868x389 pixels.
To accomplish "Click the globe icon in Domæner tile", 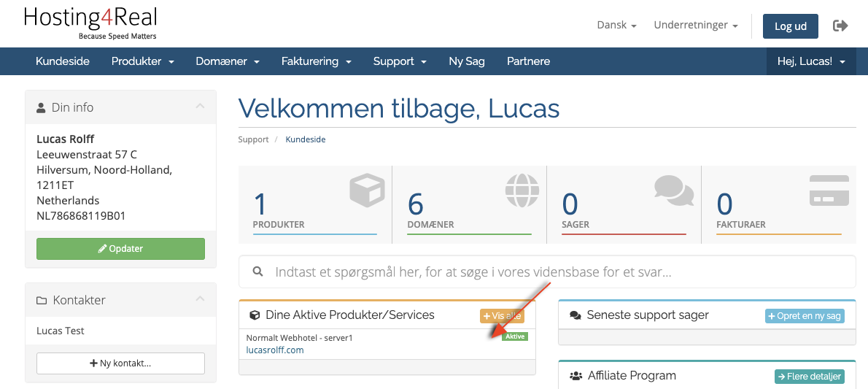I will point(522,190).
